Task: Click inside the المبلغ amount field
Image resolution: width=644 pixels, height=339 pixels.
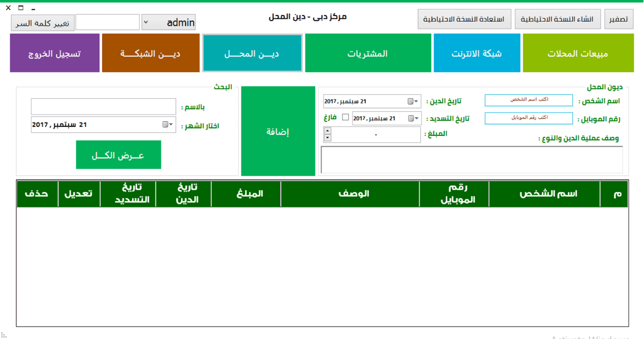Action: tap(376, 135)
